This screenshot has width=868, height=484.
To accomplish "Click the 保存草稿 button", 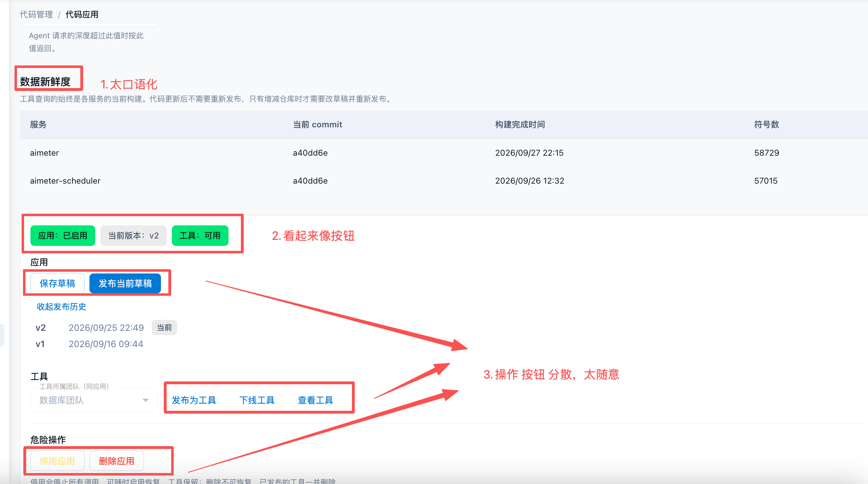I will click(57, 283).
